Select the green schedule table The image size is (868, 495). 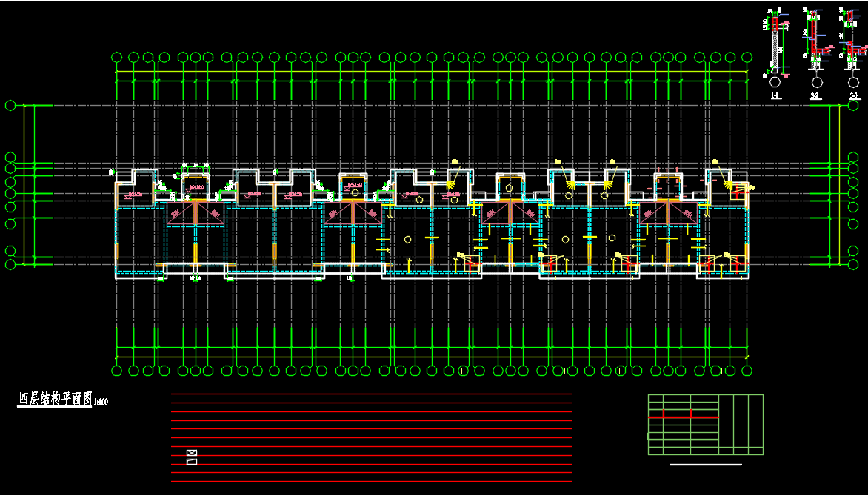[706, 425]
